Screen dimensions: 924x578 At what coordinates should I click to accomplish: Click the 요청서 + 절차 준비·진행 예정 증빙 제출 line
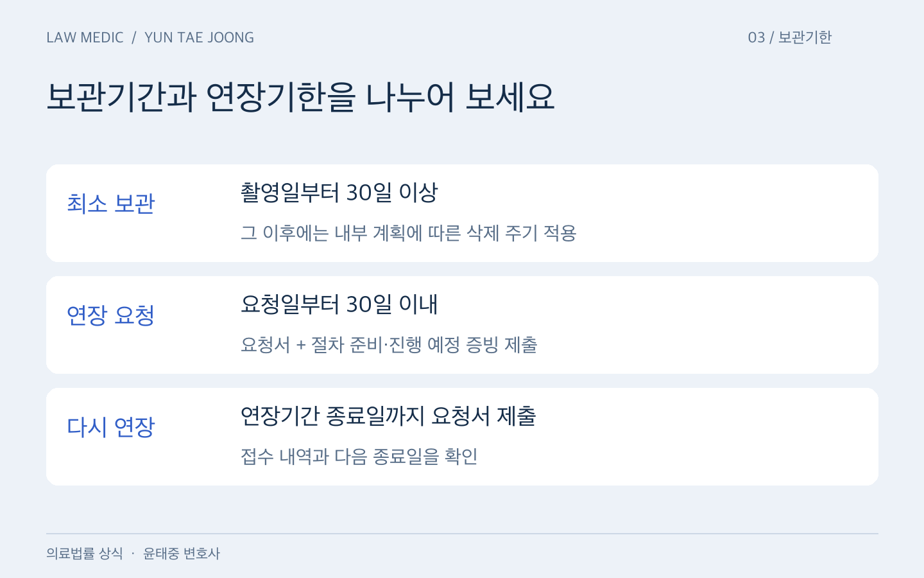[389, 344]
